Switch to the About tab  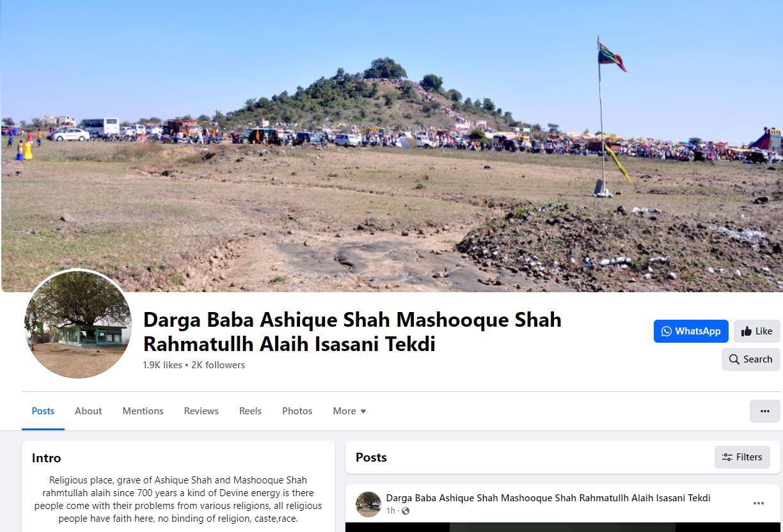coord(88,411)
